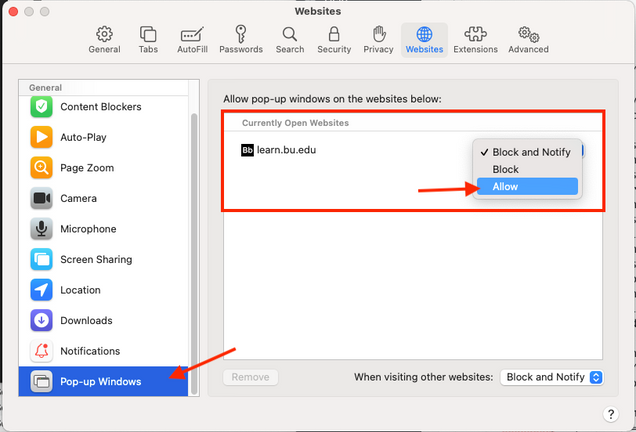This screenshot has width=636, height=432.
Task: Click the Microphone icon in sidebar
Action: (x=41, y=229)
